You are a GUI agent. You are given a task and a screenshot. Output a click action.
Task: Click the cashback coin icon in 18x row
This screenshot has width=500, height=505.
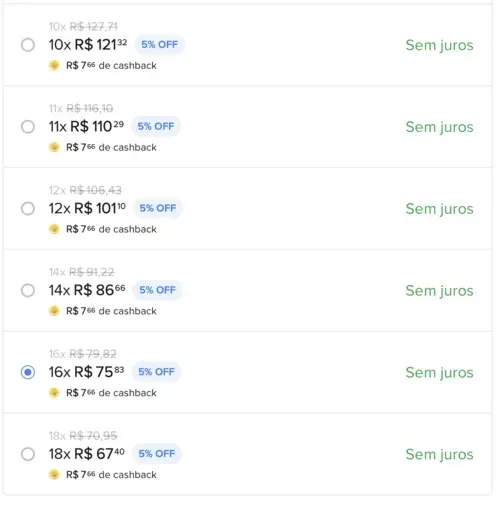pyautogui.click(x=54, y=474)
